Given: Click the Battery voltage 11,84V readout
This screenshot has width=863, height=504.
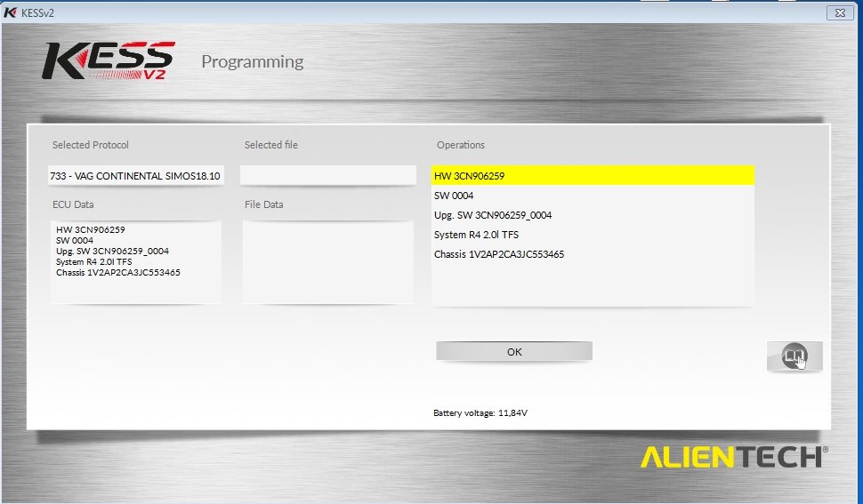Looking at the screenshot, I should pyautogui.click(x=480, y=412).
